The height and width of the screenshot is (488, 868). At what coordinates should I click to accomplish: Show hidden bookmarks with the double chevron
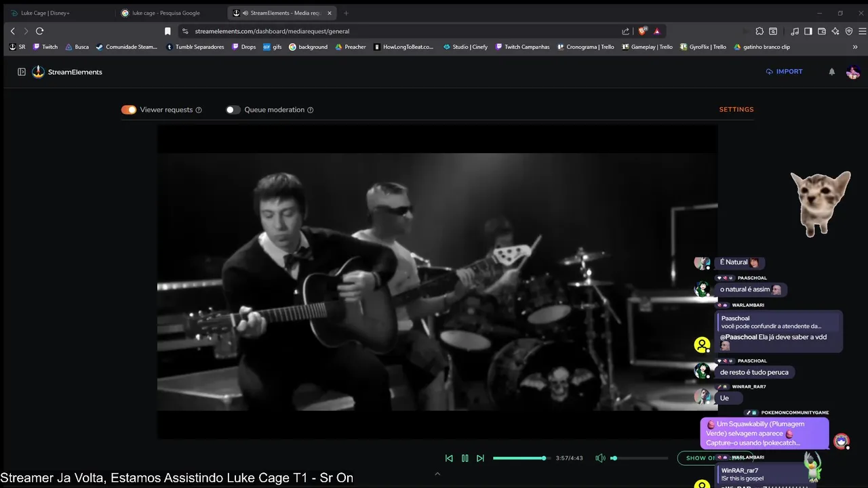[855, 47]
